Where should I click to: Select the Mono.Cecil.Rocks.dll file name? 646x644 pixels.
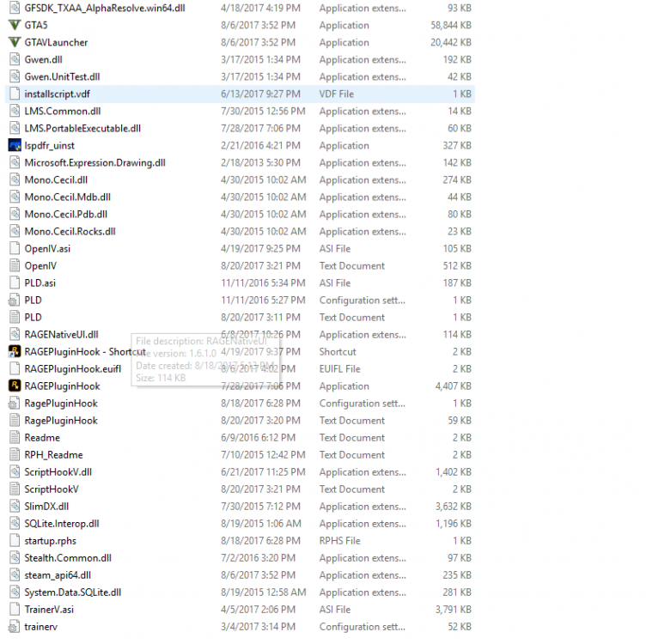coord(70,232)
